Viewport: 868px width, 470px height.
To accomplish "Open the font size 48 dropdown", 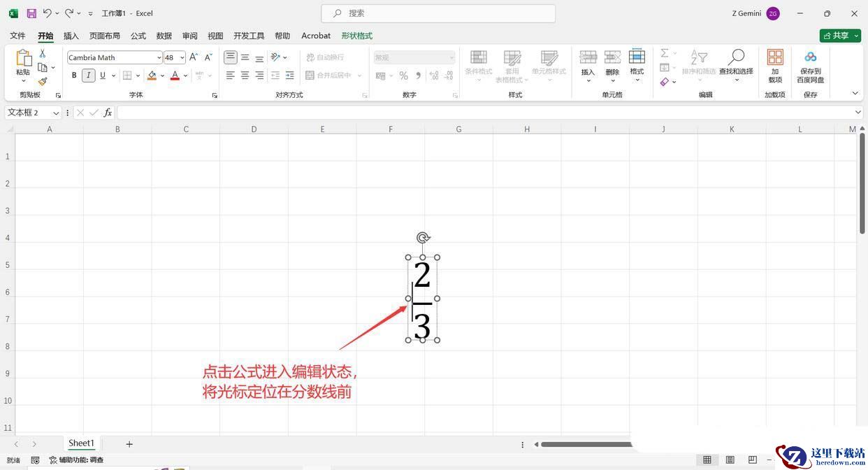I will pos(182,57).
